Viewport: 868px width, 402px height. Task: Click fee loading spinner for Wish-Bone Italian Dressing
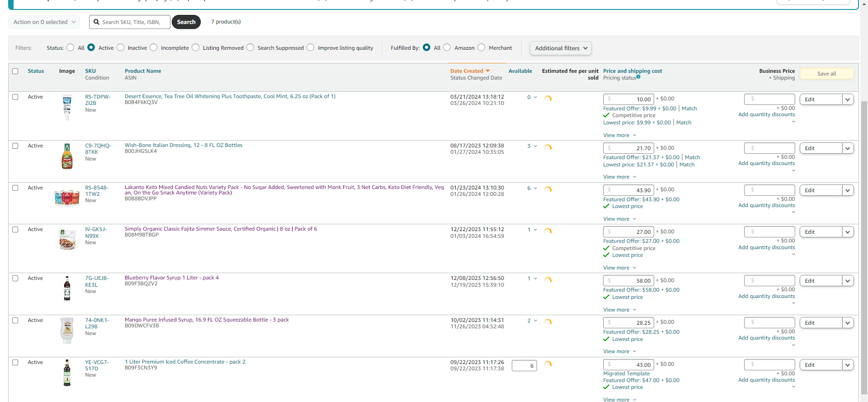click(548, 147)
